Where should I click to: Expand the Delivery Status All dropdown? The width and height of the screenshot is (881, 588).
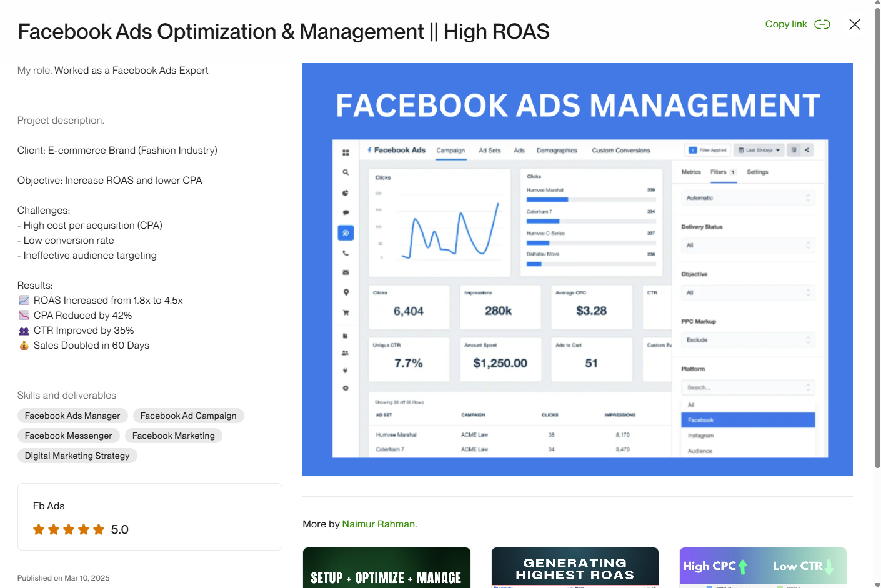(748, 246)
